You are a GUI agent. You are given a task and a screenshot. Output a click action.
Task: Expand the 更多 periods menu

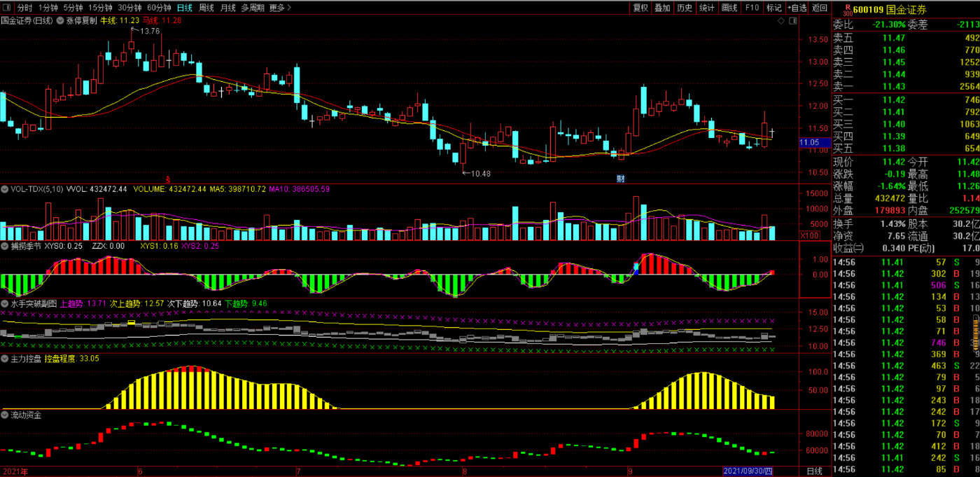tap(280, 8)
